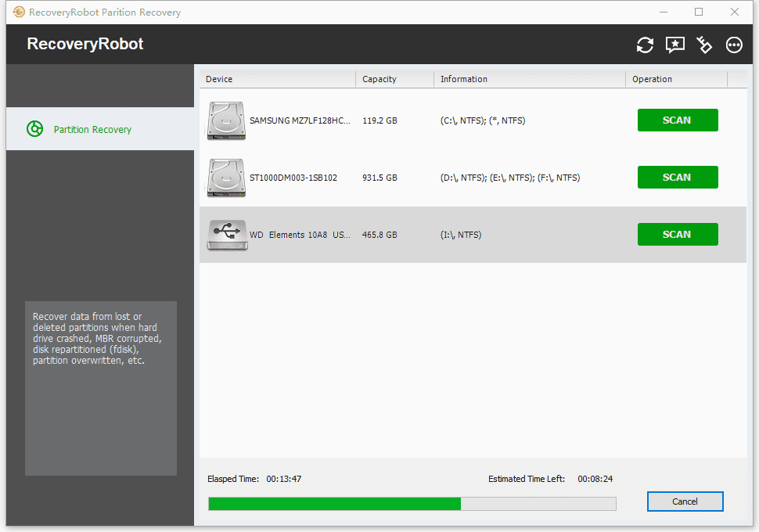Close the RecoveryRobot window
Screen dimensions: 759x532
pyautogui.click(x=734, y=12)
